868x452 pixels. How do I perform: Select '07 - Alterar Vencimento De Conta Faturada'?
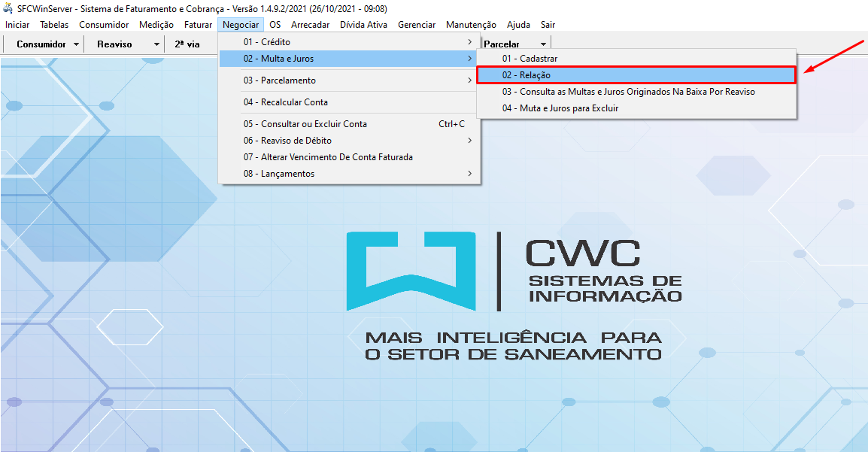pos(328,157)
